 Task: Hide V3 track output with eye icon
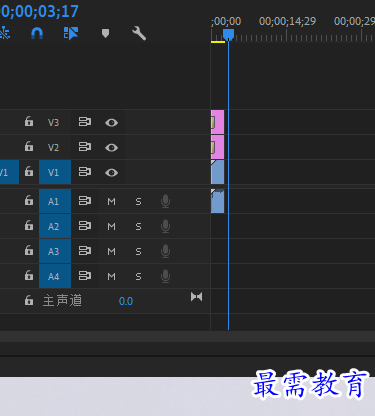pyautogui.click(x=111, y=123)
